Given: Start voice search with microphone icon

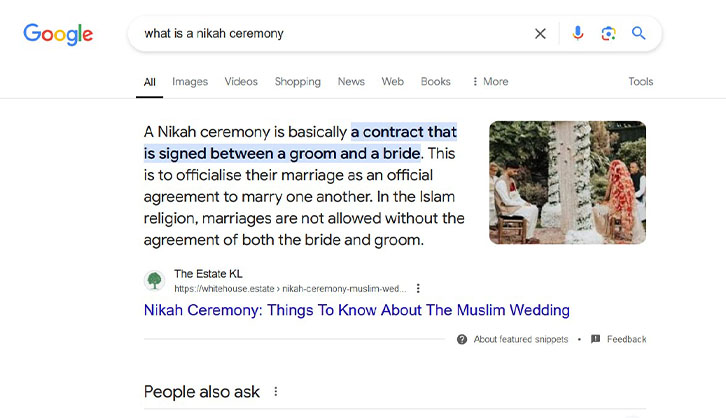Looking at the screenshot, I should [577, 33].
